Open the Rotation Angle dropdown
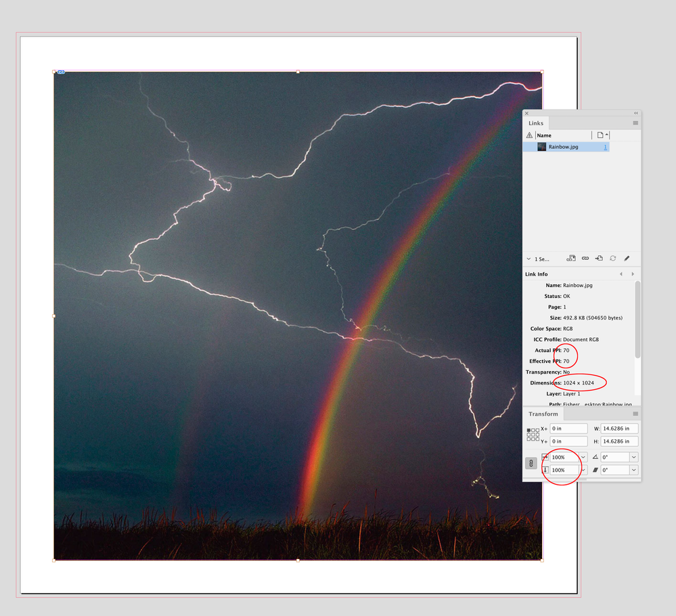 click(634, 457)
